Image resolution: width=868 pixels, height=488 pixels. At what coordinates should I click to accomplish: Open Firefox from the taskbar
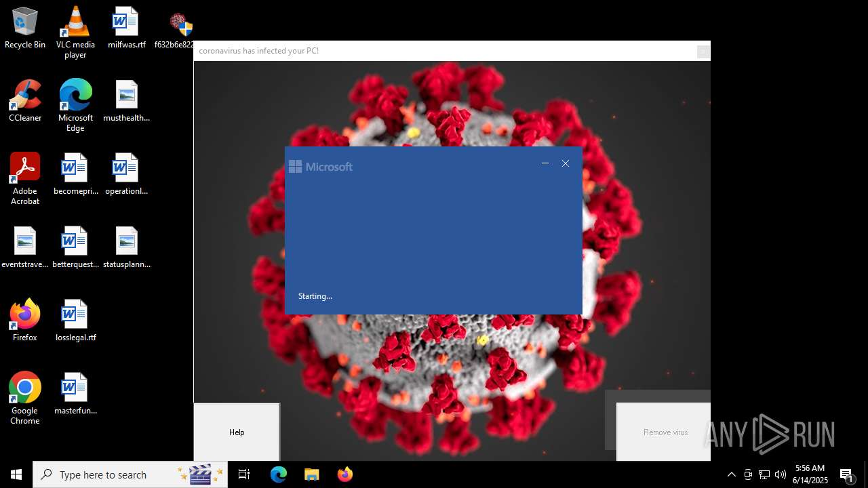click(x=345, y=474)
